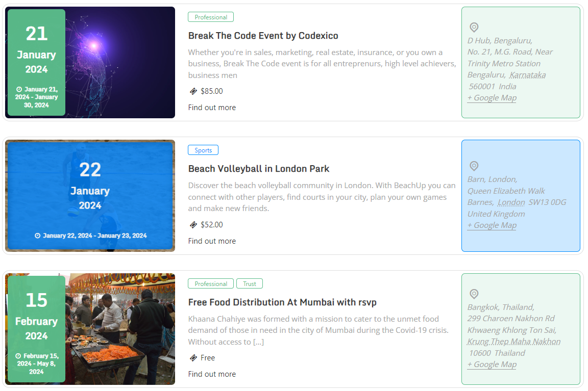This screenshot has height=391, width=588.
Task: Open Beach Volleyball in London Park title
Action: pyautogui.click(x=259, y=169)
